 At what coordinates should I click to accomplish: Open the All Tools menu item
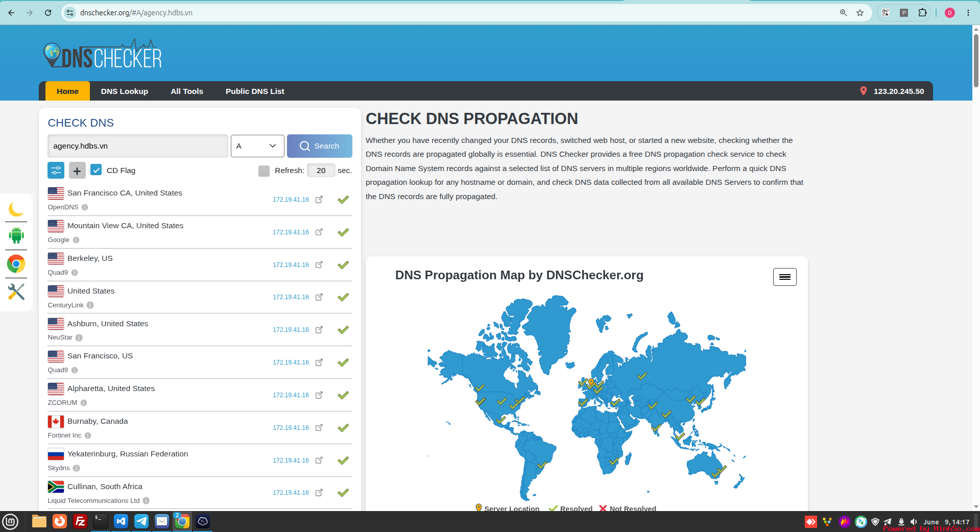[187, 91]
